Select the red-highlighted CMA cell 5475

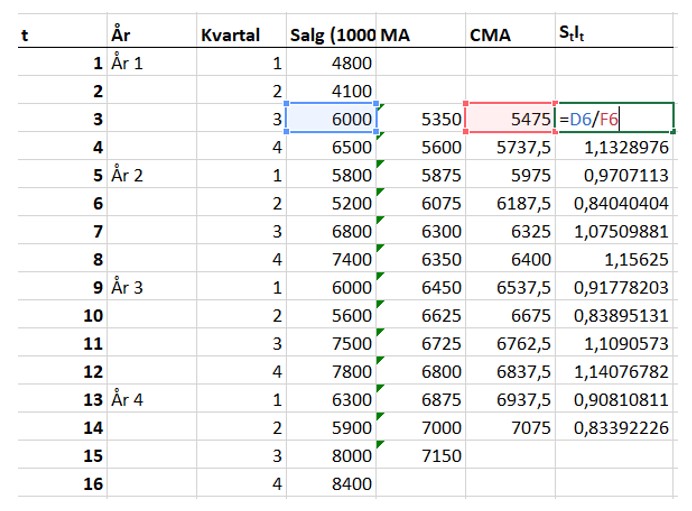[509, 119]
